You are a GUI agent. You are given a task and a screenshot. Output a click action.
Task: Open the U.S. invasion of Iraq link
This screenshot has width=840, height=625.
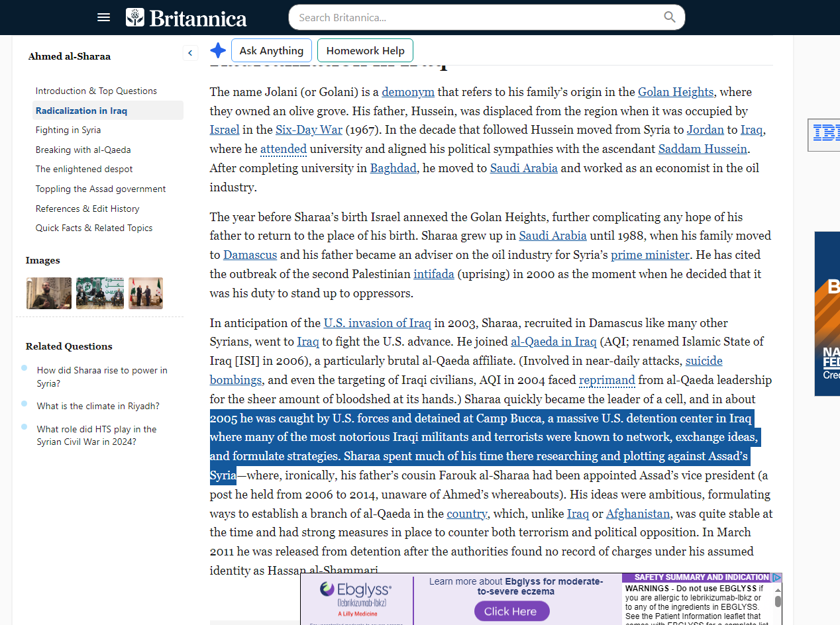pyautogui.click(x=378, y=323)
